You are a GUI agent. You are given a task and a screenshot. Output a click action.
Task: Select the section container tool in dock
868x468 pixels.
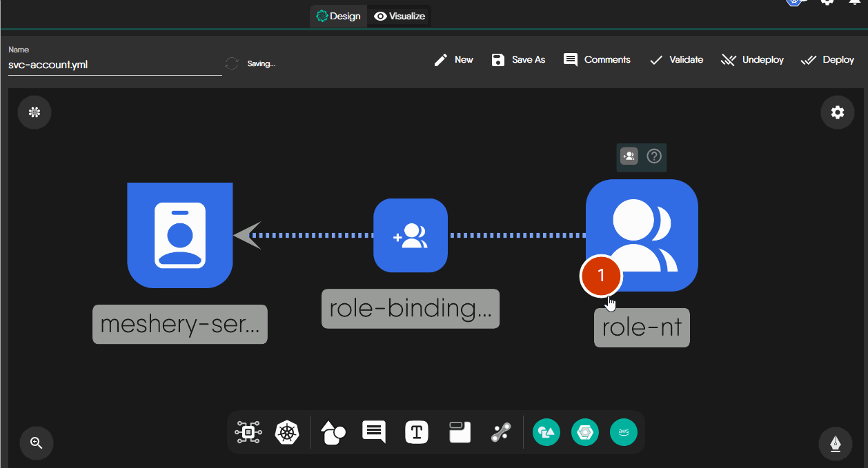click(x=460, y=432)
